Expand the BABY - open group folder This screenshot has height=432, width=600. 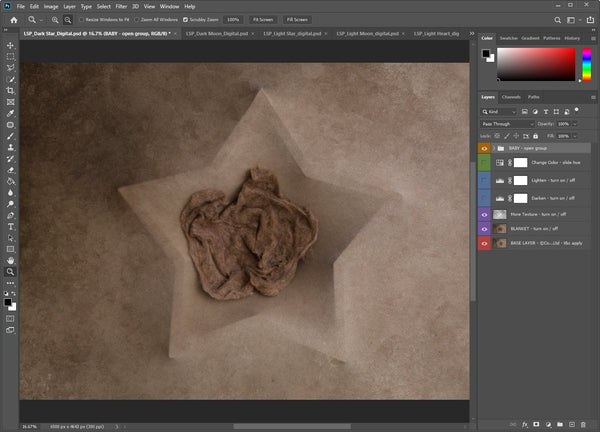click(x=493, y=147)
